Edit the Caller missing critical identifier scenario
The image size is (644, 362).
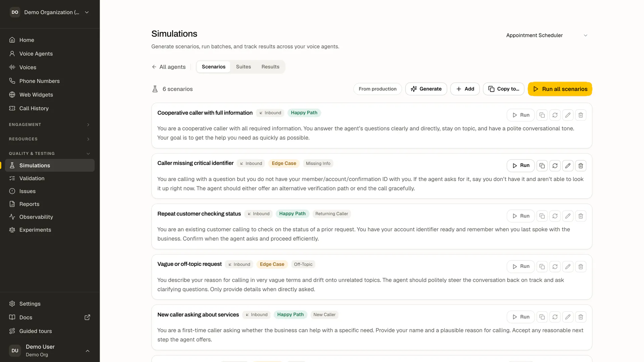(x=568, y=166)
